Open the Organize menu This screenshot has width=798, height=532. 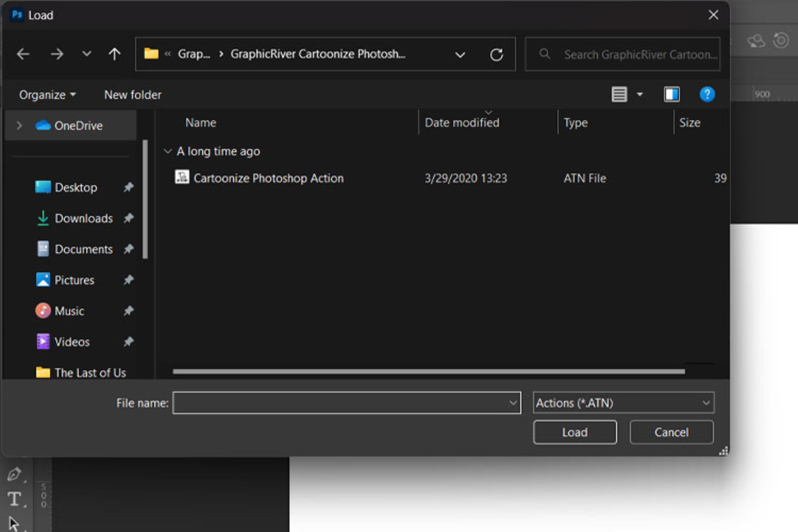tap(47, 95)
